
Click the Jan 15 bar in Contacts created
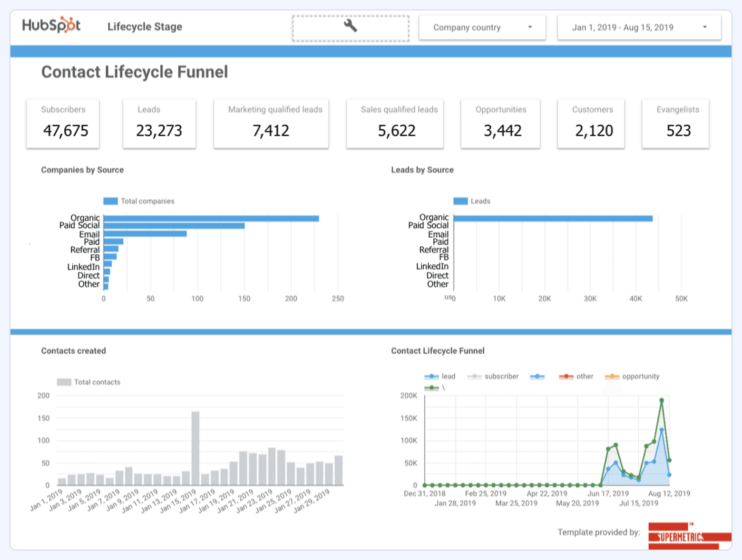pos(195,447)
